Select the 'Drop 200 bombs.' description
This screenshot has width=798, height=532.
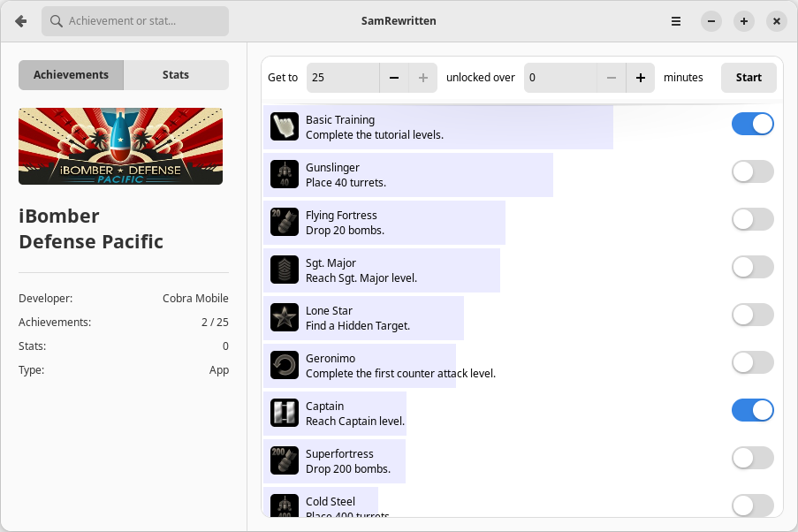click(348, 469)
